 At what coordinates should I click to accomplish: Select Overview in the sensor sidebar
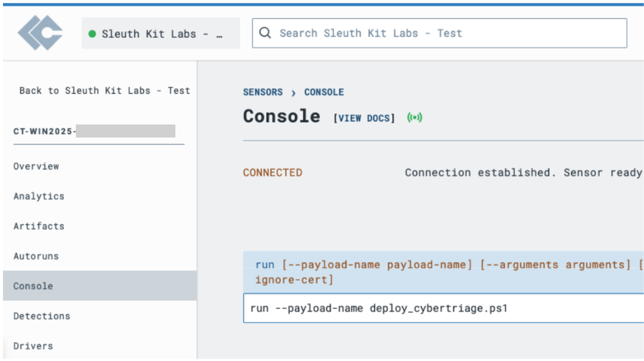tap(36, 167)
